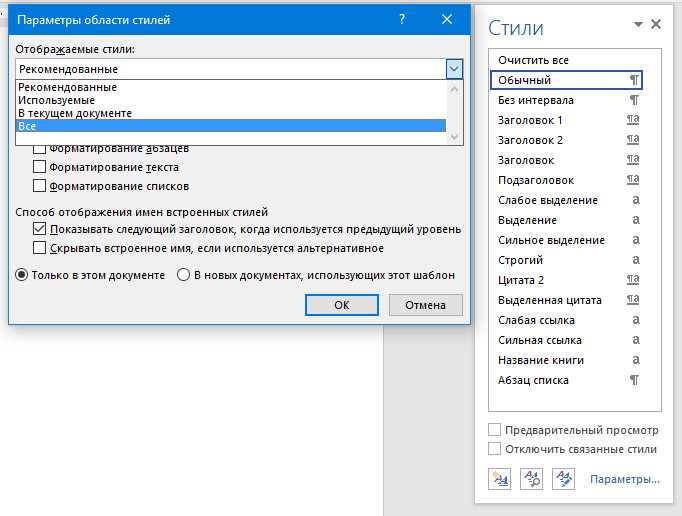
Task: Open Параметры... link in Стили pane
Action: 625,479
